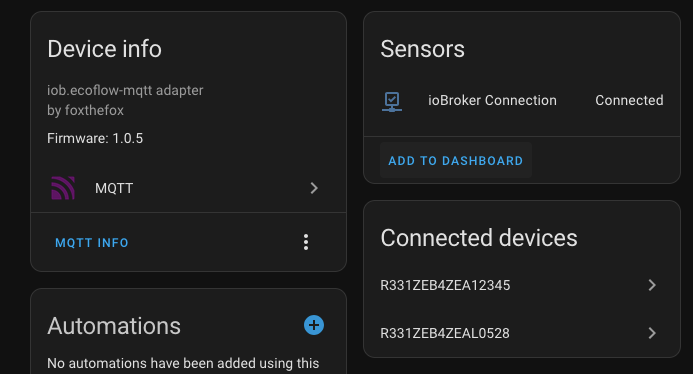Image resolution: width=693 pixels, height=374 pixels.
Task: Add a new automation with the plus icon
Action: [x=314, y=325]
